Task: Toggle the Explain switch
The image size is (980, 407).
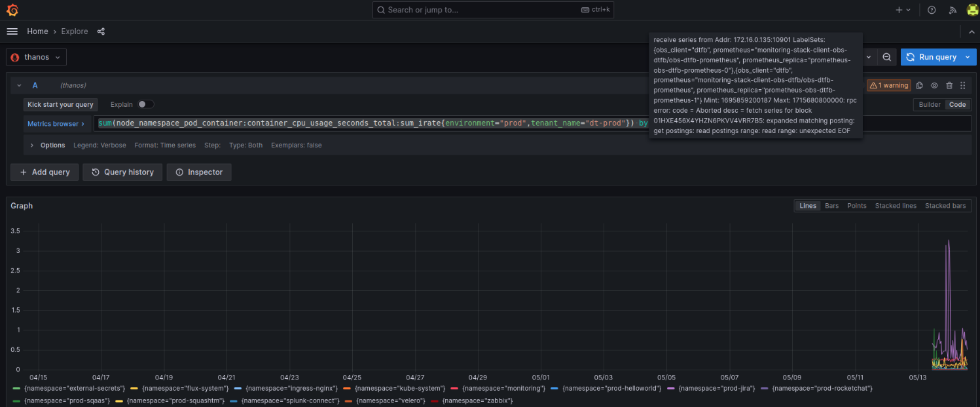Action: (146, 104)
